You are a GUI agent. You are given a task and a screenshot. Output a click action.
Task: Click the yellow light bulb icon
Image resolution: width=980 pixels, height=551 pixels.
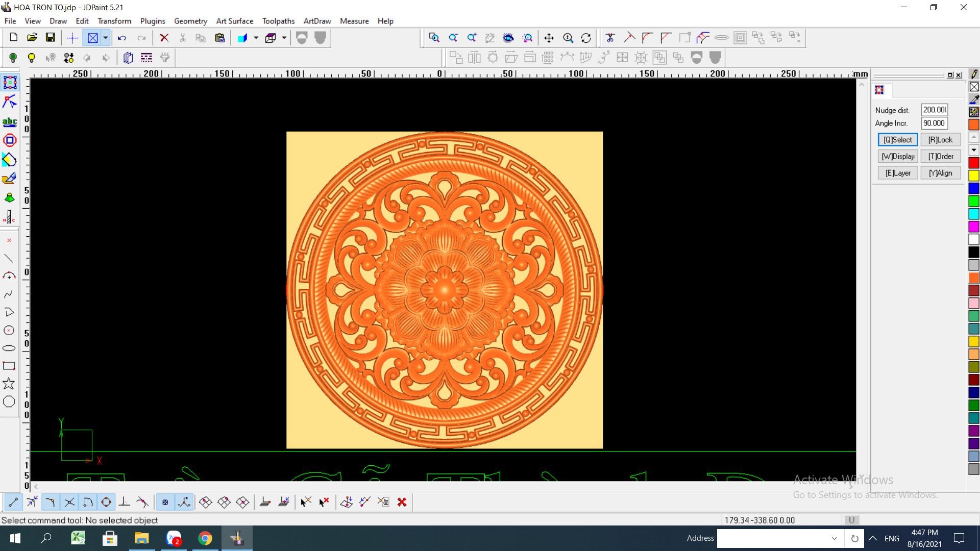point(32,58)
